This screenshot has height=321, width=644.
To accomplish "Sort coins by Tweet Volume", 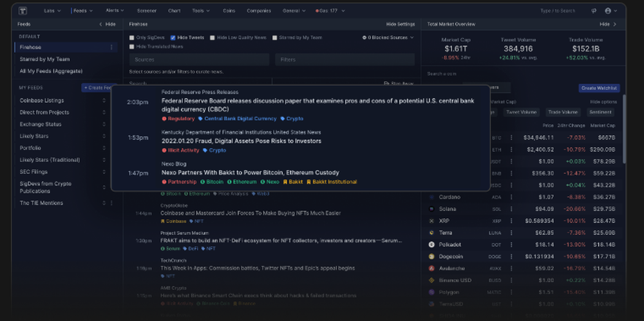I will 522,112.
